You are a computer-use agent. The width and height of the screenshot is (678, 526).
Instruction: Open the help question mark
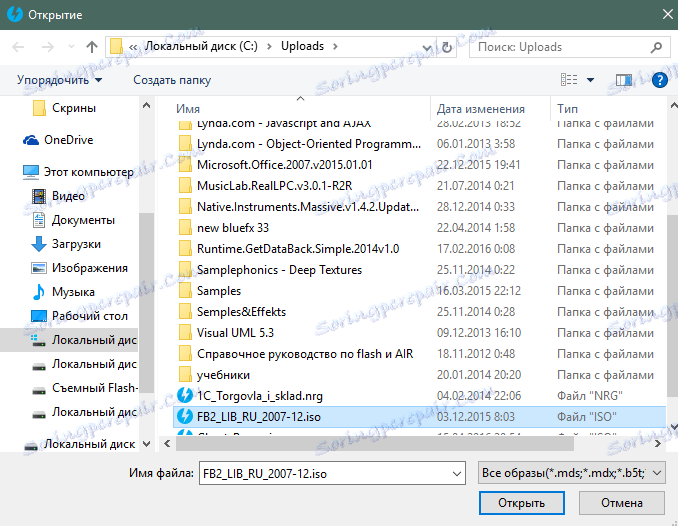659,80
